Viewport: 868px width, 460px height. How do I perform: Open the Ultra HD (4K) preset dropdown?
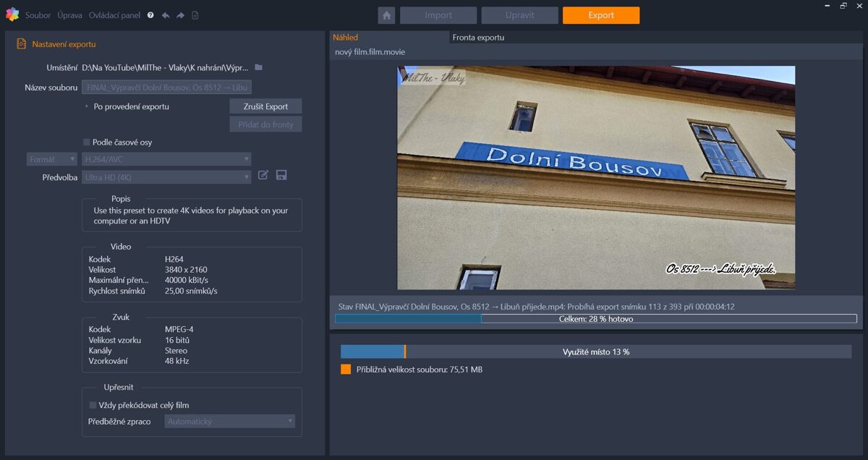click(x=167, y=177)
